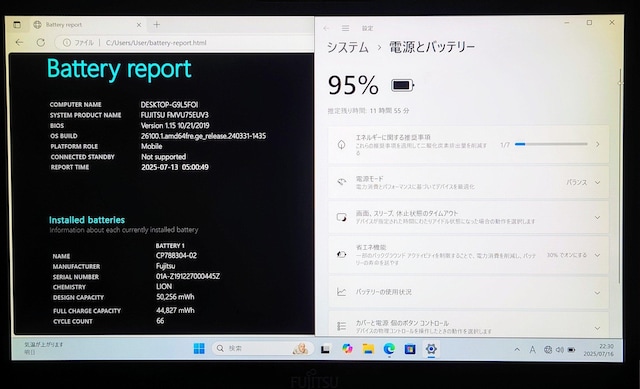This screenshot has height=389, width=640.
Task: Go back in the Settings window
Action: coord(326,28)
